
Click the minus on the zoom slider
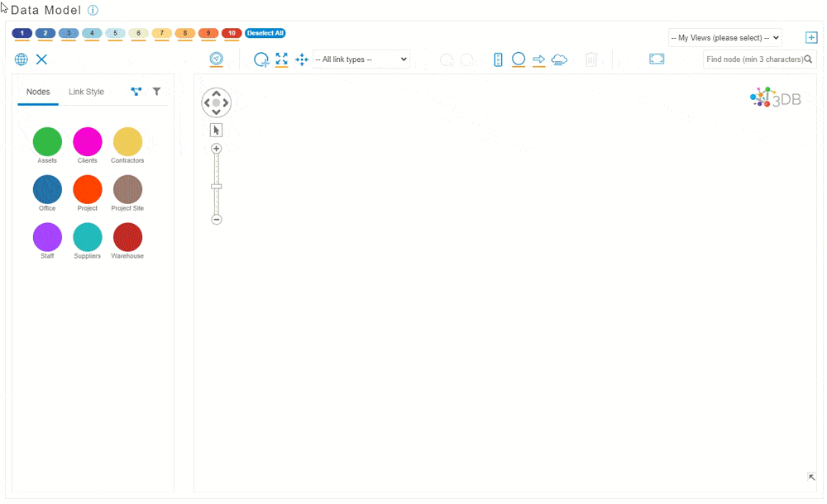[216, 219]
